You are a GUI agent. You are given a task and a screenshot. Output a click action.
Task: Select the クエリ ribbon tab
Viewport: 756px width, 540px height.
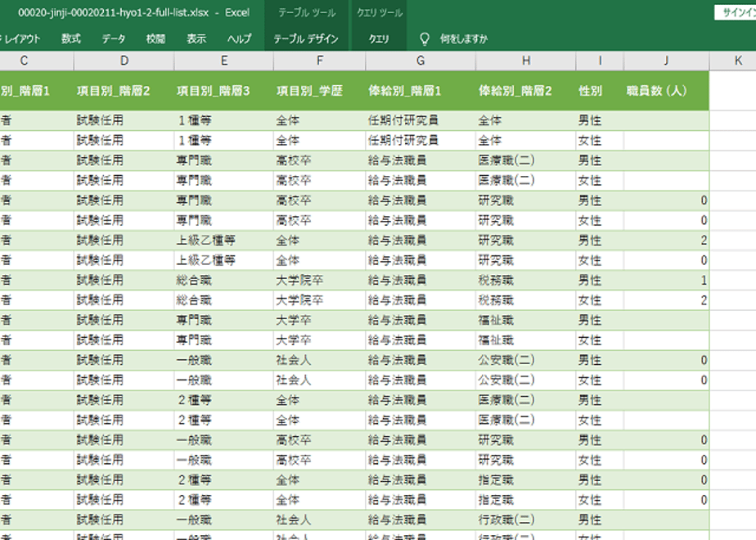click(x=379, y=39)
